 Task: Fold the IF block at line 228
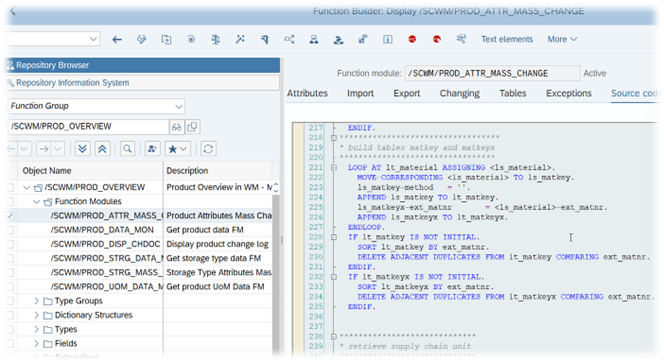[x=334, y=237]
